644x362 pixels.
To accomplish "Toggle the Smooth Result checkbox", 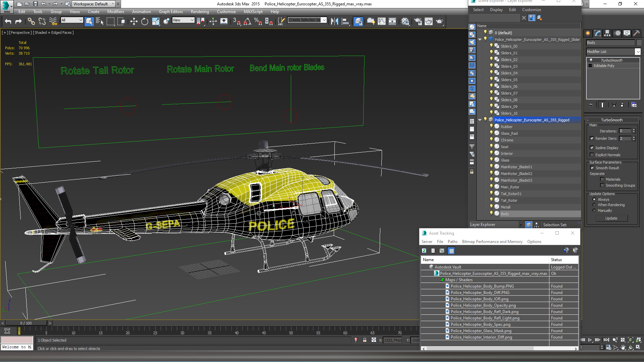I will [592, 168].
